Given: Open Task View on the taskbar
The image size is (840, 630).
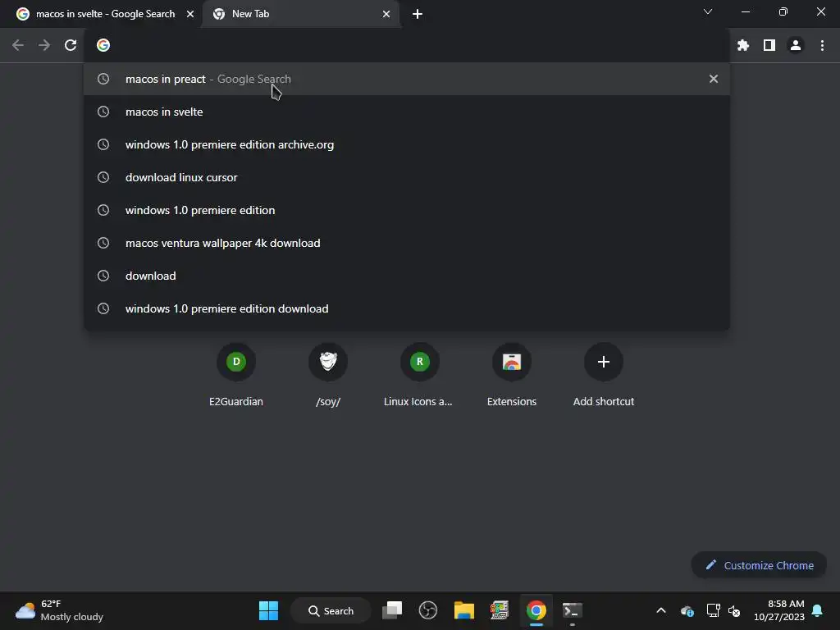Looking at the screenshot, I should [x=392, y=610].
